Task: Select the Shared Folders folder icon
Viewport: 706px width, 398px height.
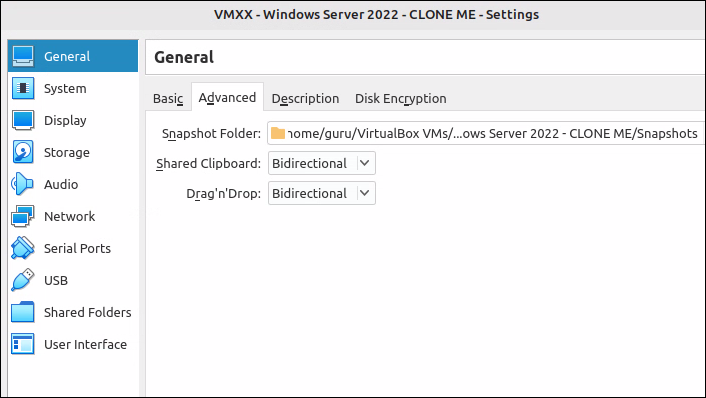Action: click(23, 312)
